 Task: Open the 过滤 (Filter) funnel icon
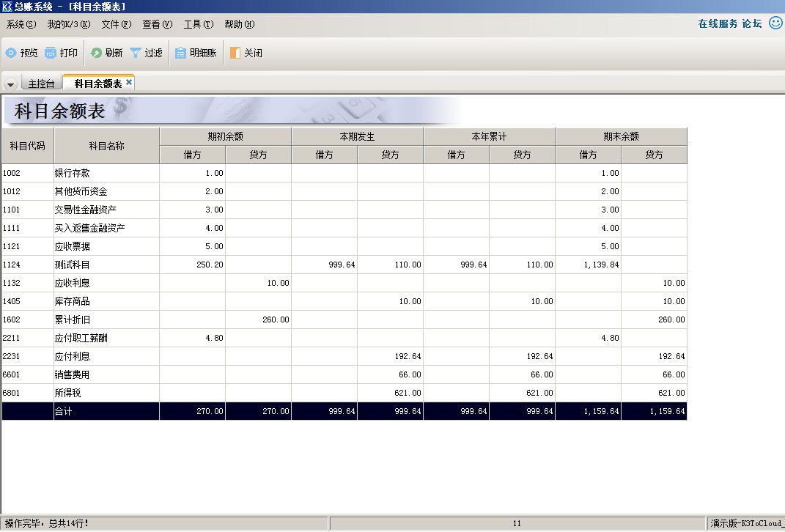[x=136, y=53]
